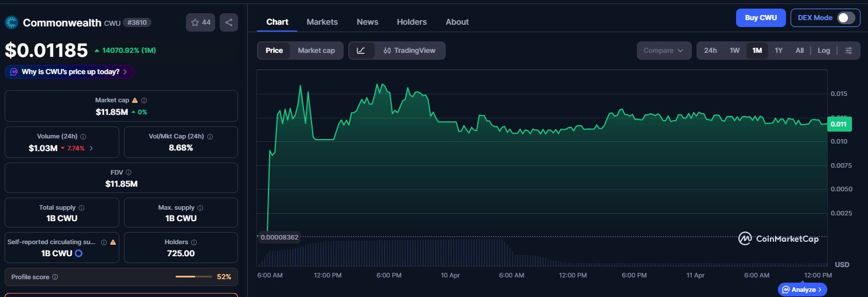The height and width of the screenshot is (297, 868).
Task: Click info icon beside Volume (24h)
Action: tap(83, 137)
